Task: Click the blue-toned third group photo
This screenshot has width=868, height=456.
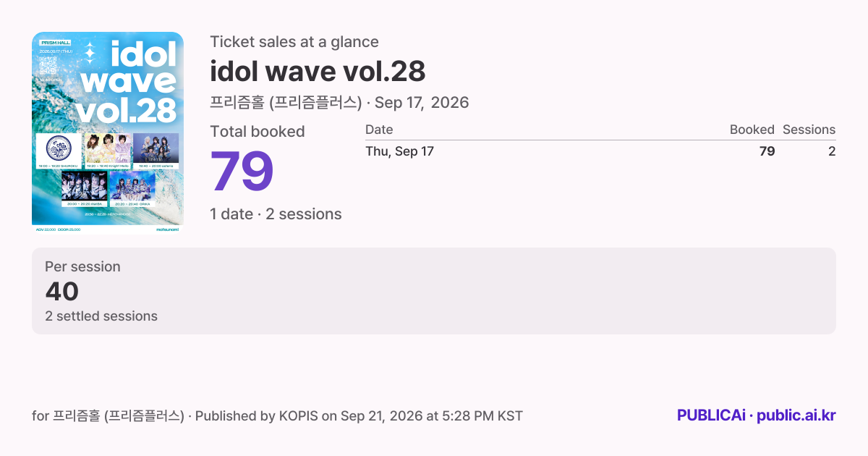Action: click(x=156, y=148)
